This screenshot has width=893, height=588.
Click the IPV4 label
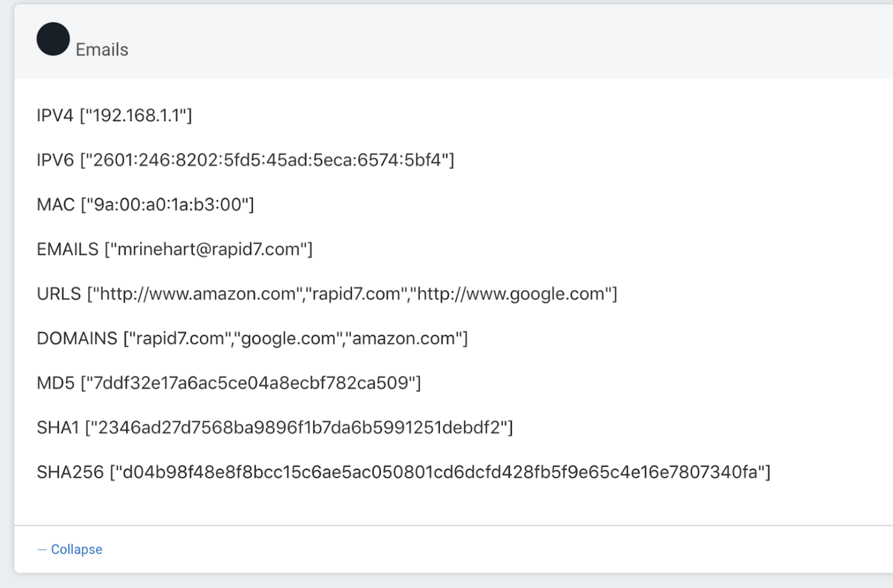(x=55, y=115)
